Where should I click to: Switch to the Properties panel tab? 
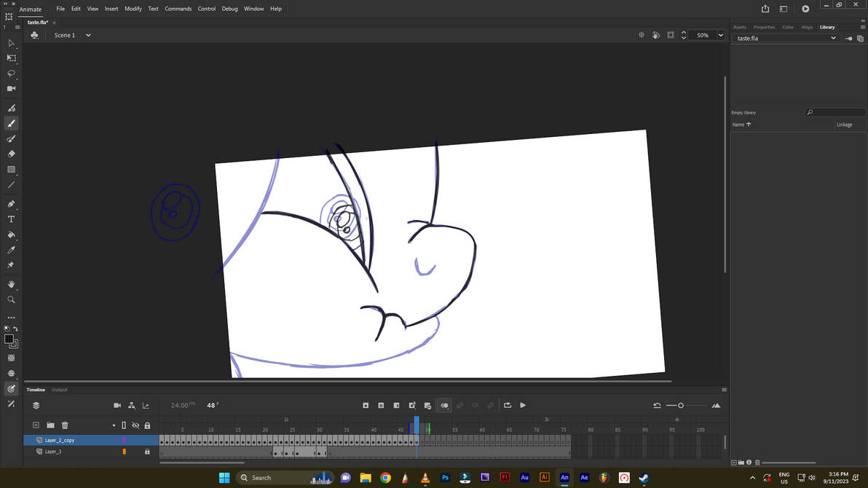click(x=764, y=27)
